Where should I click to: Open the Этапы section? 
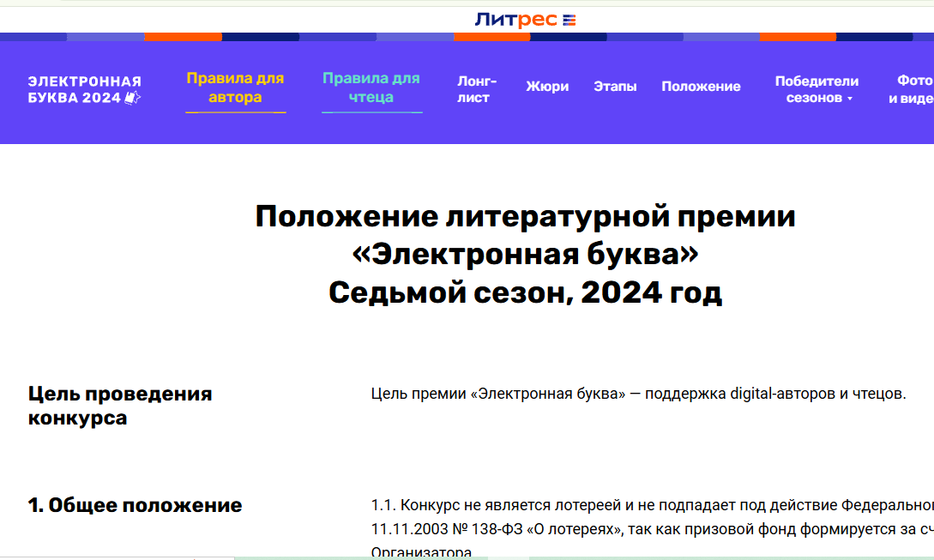pyautogui.click(x=615, y=87)
